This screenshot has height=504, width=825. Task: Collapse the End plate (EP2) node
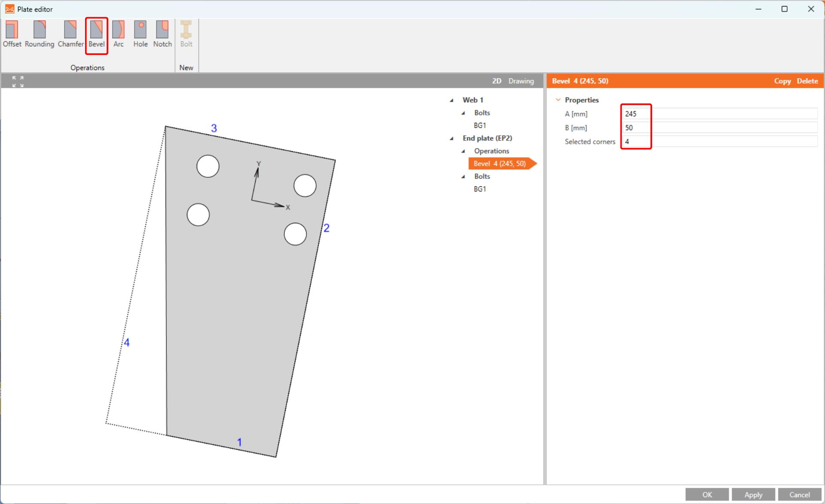click(452, 139)
